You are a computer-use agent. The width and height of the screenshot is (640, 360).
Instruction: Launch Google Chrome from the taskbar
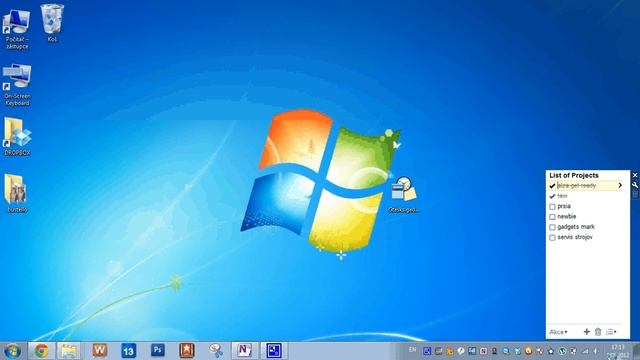41,351
